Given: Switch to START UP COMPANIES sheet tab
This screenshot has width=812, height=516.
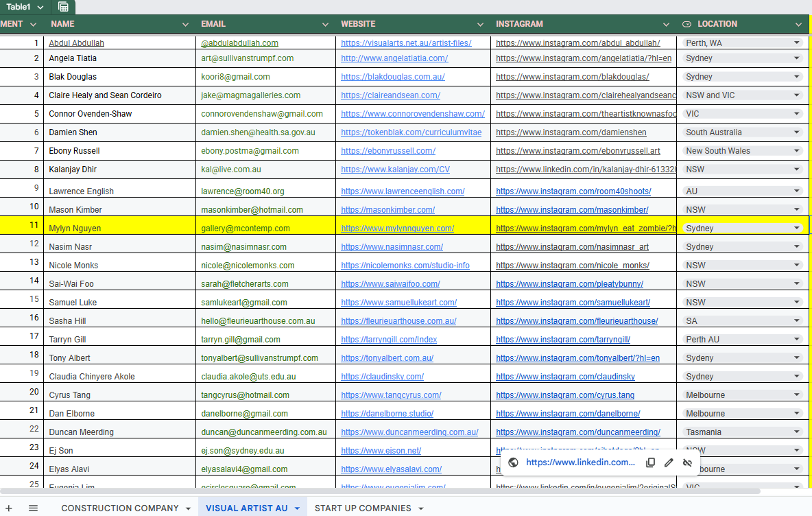Looking at the screenshot, I should click(363, 508).
